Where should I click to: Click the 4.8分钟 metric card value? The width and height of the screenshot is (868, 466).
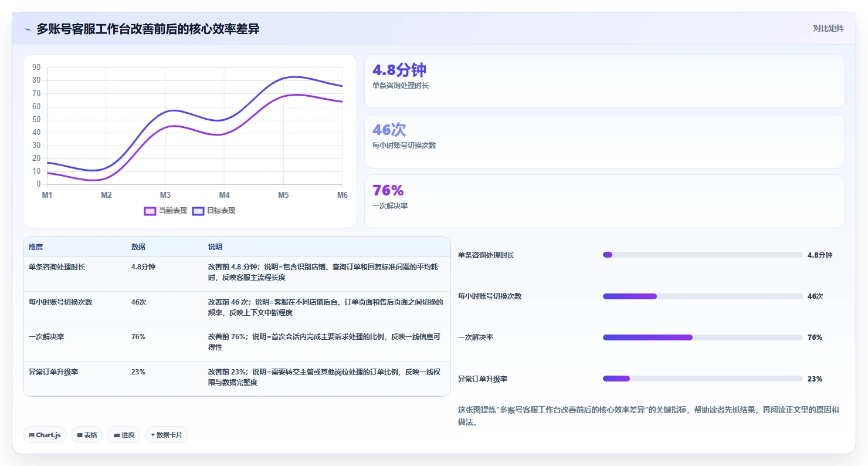tap(399, 70)
